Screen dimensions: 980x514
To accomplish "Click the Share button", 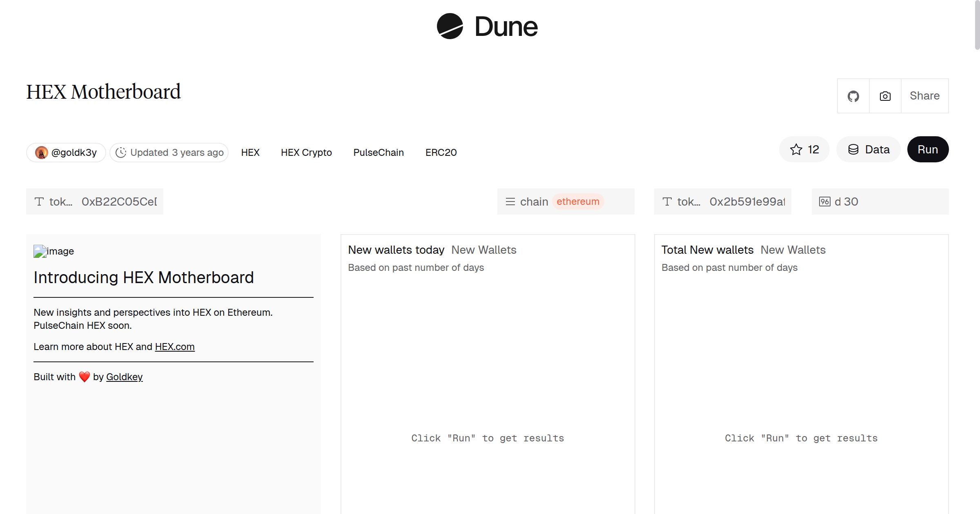I will tap(924, 96).
